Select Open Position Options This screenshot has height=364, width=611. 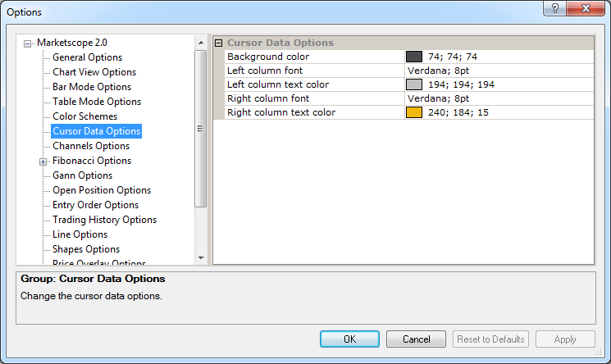coord(102,190)
